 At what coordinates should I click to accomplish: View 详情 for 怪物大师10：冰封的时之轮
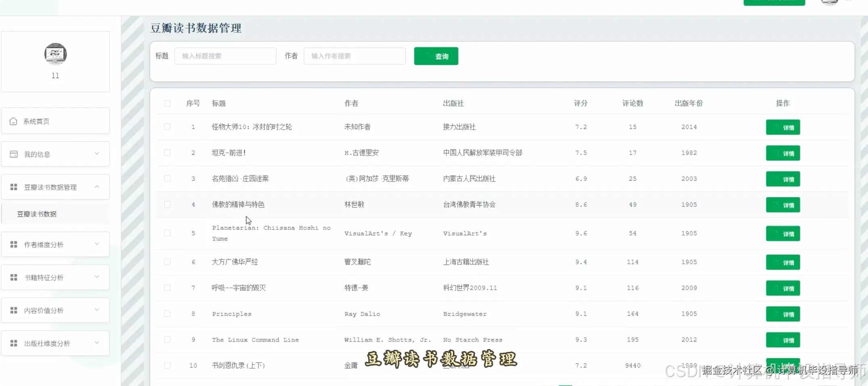(x=783, y=127)
